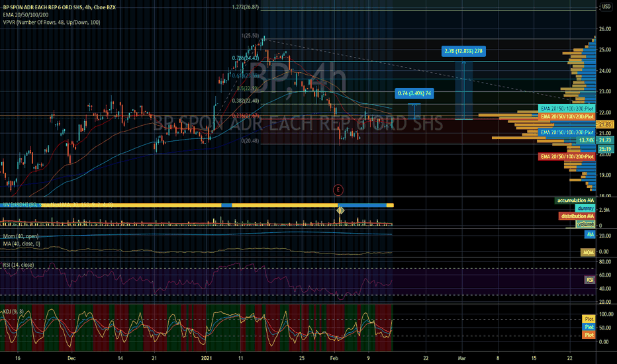Click the 9 label on the date axis
617x364 pixels.
368,358
